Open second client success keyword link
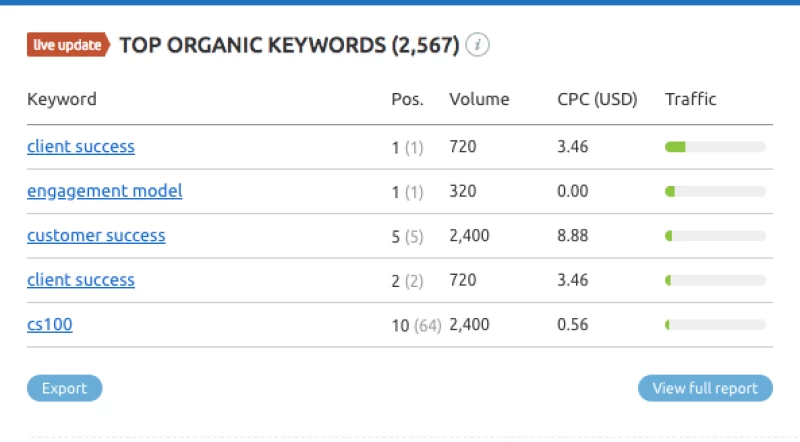This screenshot has width=800, height=442. [x=80, y=280]
